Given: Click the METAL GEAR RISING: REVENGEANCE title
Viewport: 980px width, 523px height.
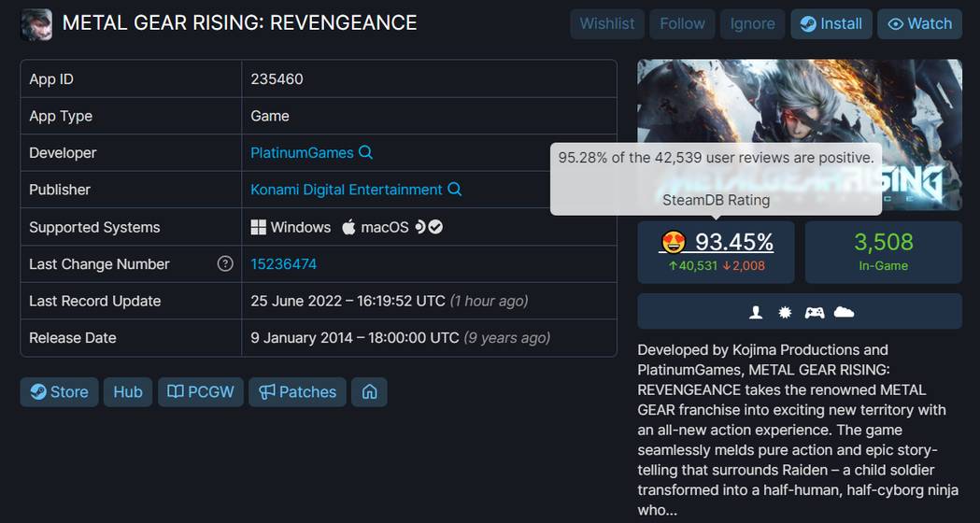Looking at the screenshot, I should (x=239, y=23).
